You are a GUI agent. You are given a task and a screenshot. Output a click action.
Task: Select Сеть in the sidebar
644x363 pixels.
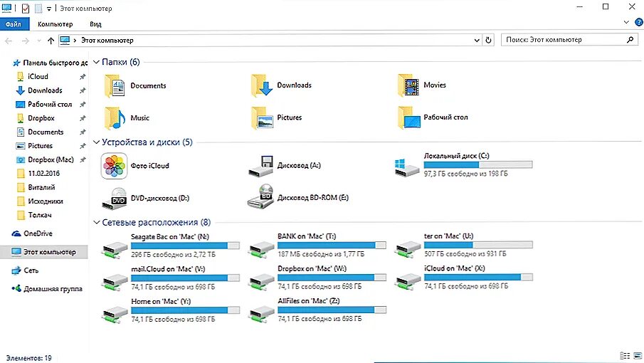coord(31,270)
